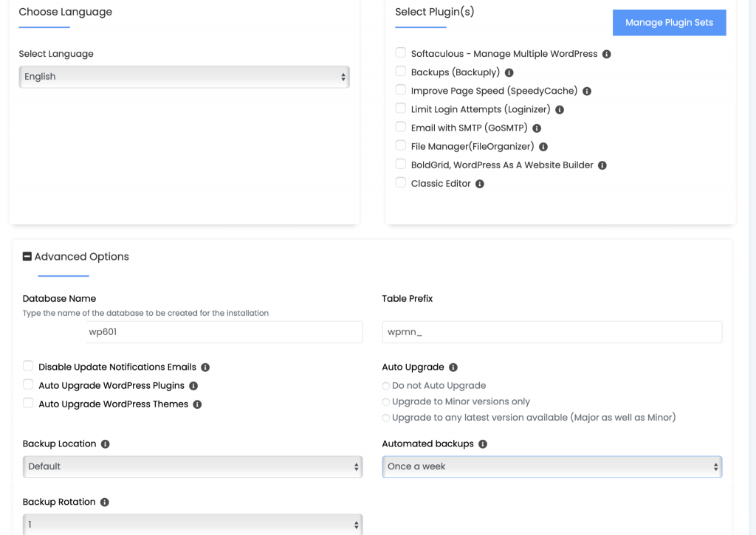Open the Select Language dropdown
The width and height of the screenshot is (756, 535).
click(x=184, y=77)
